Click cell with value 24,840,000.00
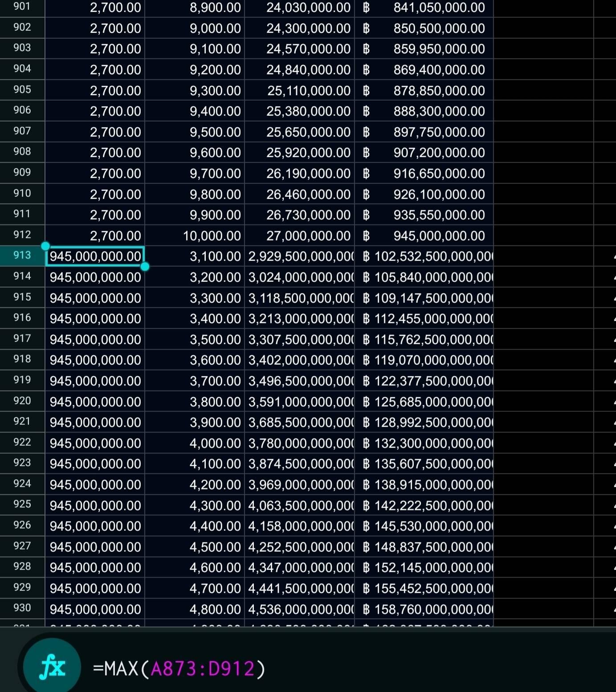Viewport: 616px width, 692px height. point(299,69)
